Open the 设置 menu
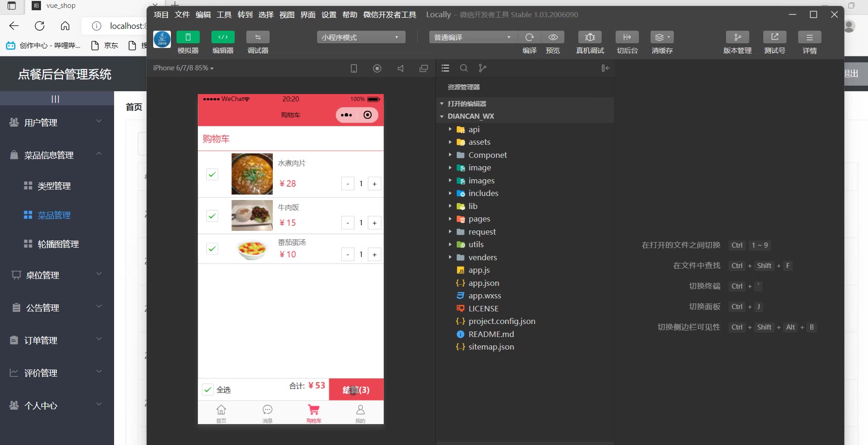868x445 pixels. 329,14
